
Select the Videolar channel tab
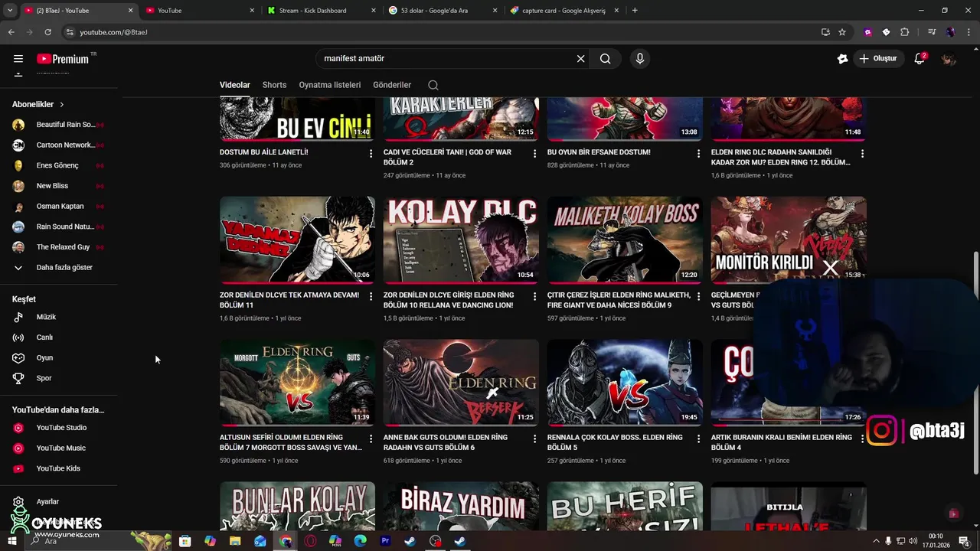tap(235, 85)
